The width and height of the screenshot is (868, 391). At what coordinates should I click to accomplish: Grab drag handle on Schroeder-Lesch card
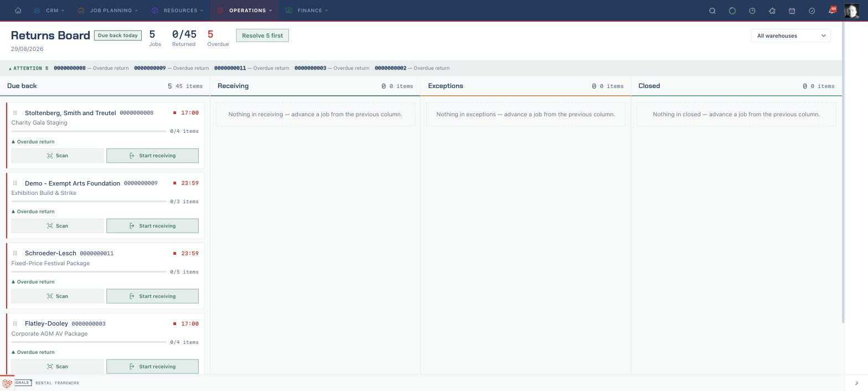coord(15,254)
